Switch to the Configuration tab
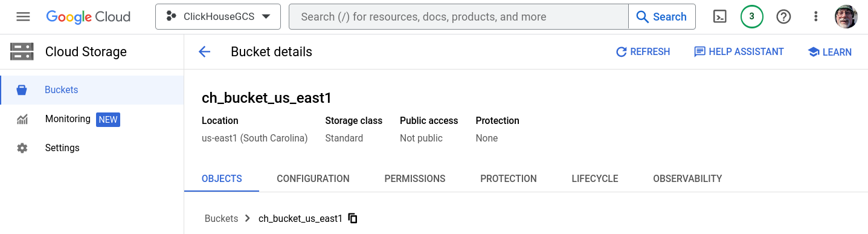 click(313, 179)
